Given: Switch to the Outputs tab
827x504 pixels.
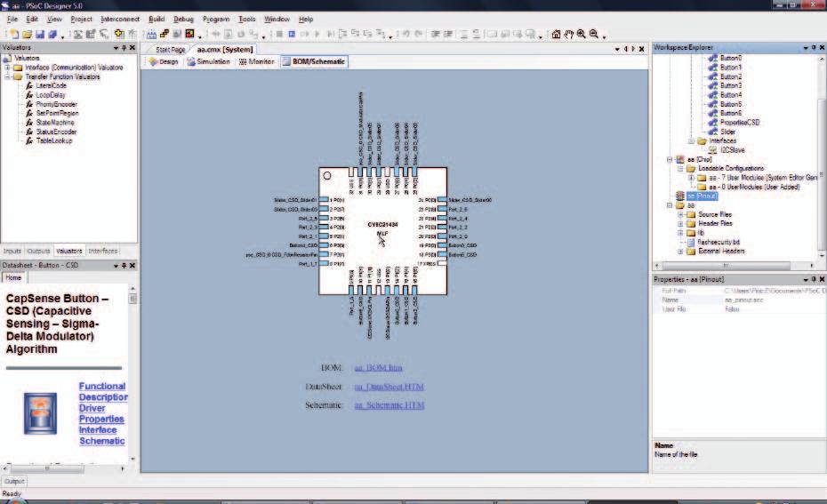Looking at the screenshot, I should 38,251.
